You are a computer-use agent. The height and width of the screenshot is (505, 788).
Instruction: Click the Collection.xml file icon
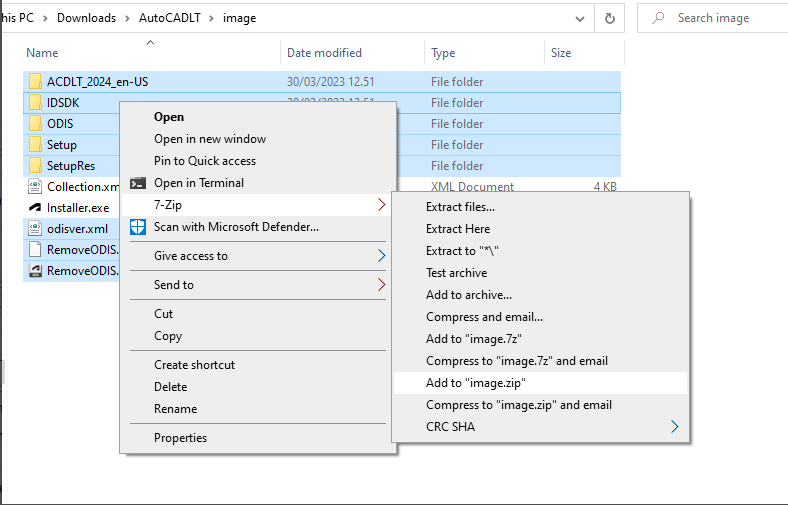(35, 186)
